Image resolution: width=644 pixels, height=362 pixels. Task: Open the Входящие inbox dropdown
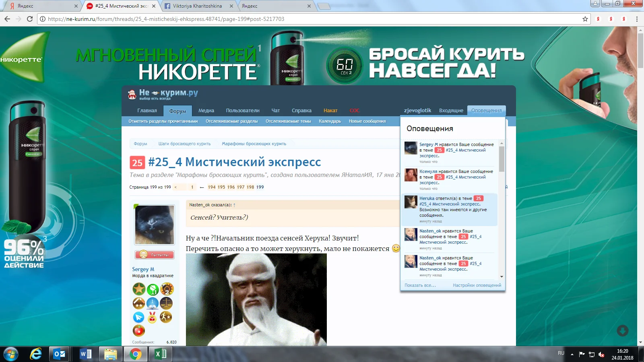pos(451,111)
